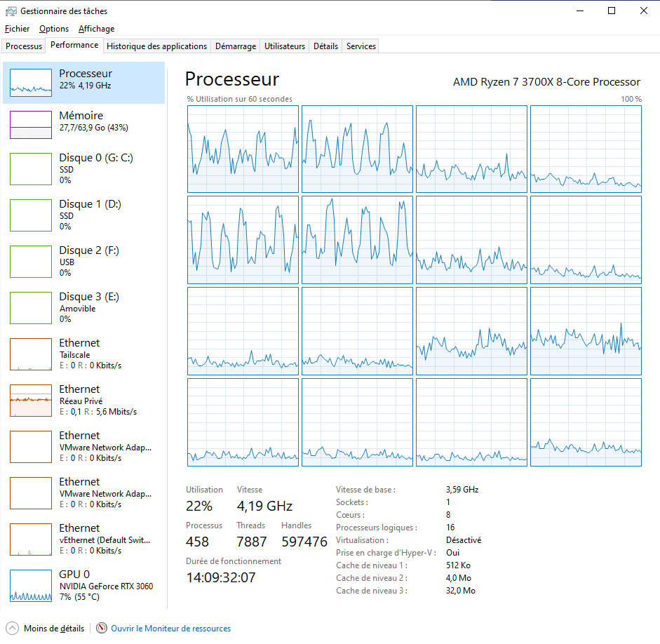Select the Processeur graph icon in sidebar
The width and height of the screenshot is (660, 644).
point(30,82)
